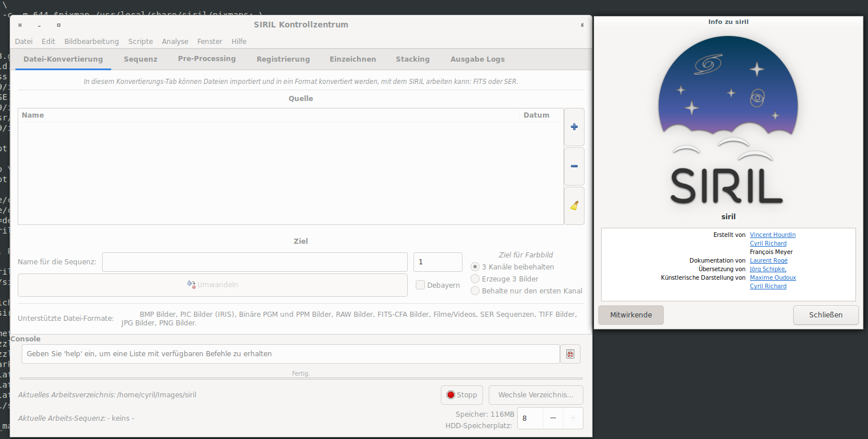This screenshot has width=868, height=439.
Task: Click the Console expander label
Action: point(26,339)
